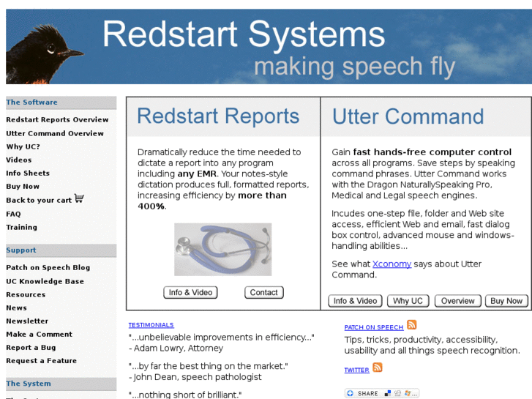Open the Patch on Speech heading link

tap(374, 327)
